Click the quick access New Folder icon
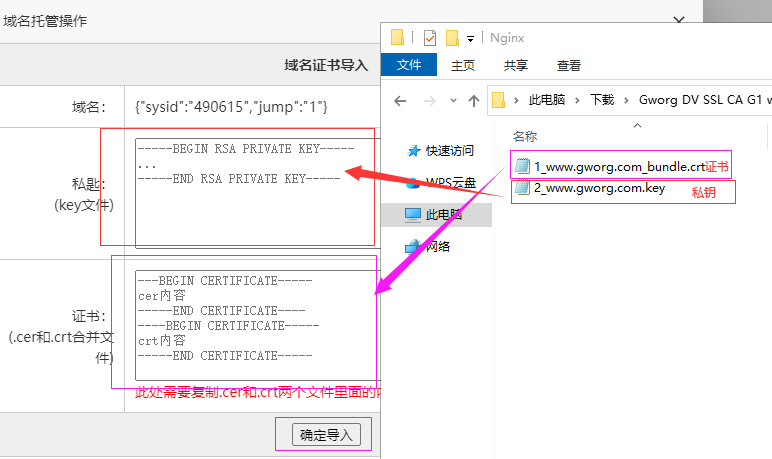The width and height of the screenshot is (772, 459). [452, 37]
